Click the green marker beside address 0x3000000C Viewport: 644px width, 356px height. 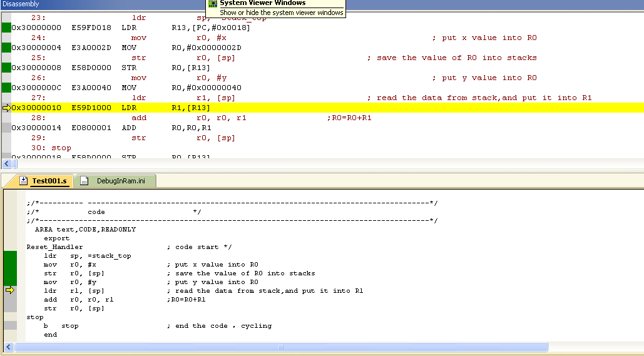pos(6,88)
